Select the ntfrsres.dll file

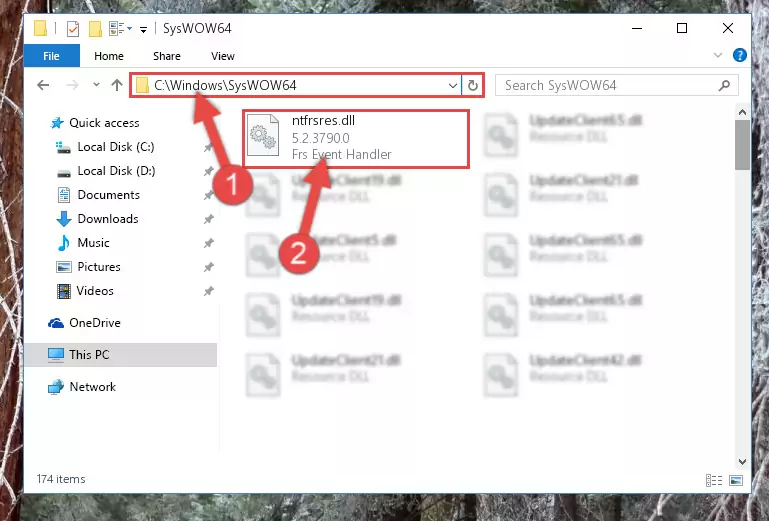356,139
